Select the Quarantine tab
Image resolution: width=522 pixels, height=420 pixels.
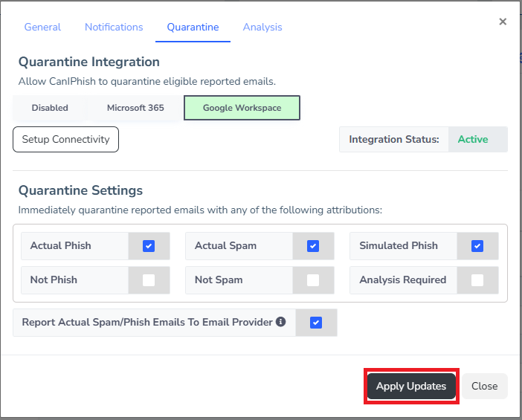[x=193, y=28]
